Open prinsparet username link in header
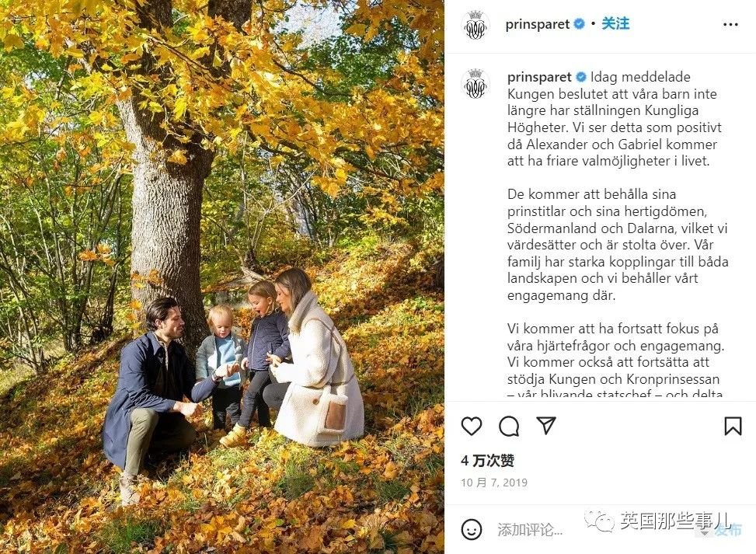This screenshot has width=756, height=554. (x=537, y=24)
